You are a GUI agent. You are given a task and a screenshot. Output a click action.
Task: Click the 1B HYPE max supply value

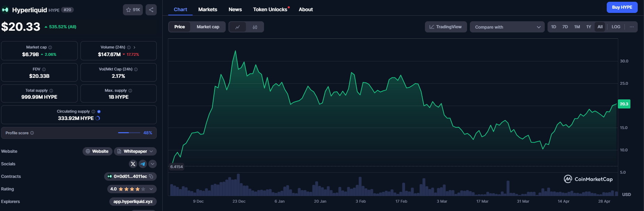tap(118, 97)
